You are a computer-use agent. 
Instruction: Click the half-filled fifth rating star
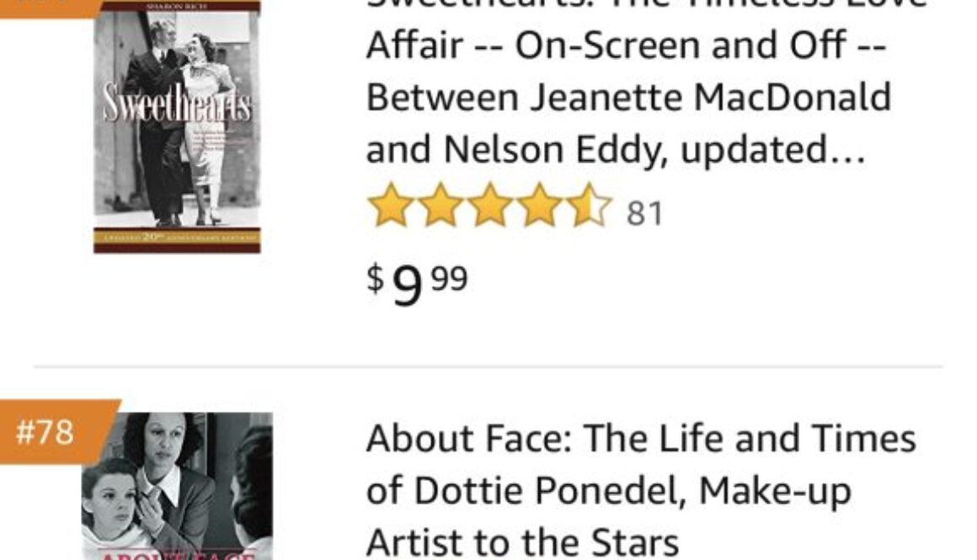pyautogui.click(x=590, y=207)
